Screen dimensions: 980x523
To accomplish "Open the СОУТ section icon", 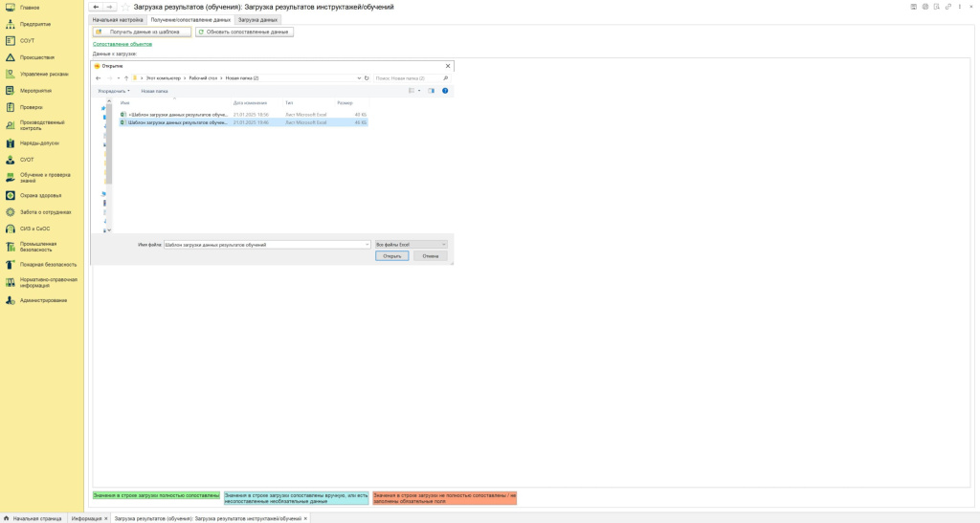I will [10, 40].
